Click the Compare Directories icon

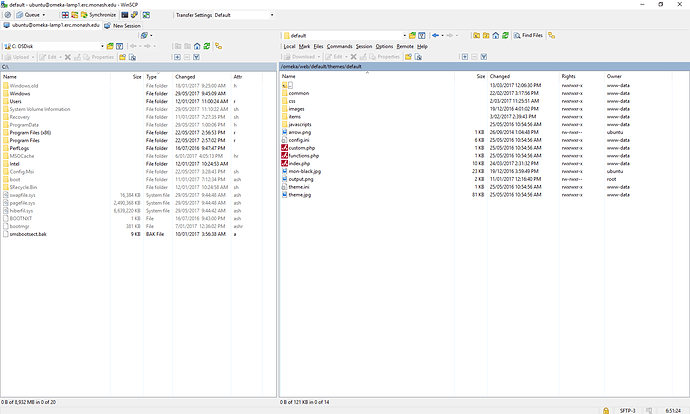point(65,15)
